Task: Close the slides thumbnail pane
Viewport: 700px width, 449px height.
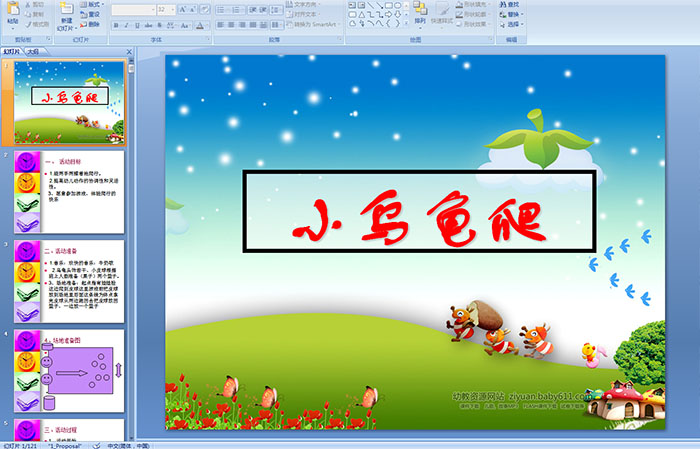Action: point(129,52)
